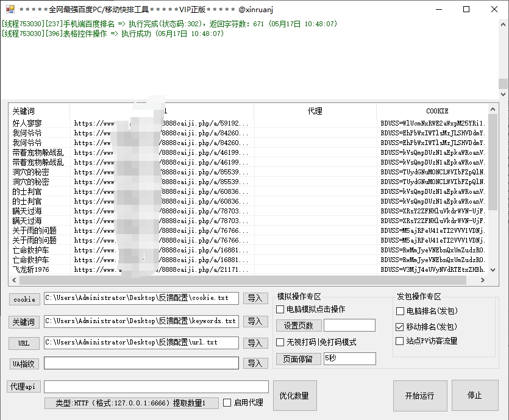The width and height of the screenshot is (509, 420).
Task: Start the task with 开始运行
Action: pos(420,396)
